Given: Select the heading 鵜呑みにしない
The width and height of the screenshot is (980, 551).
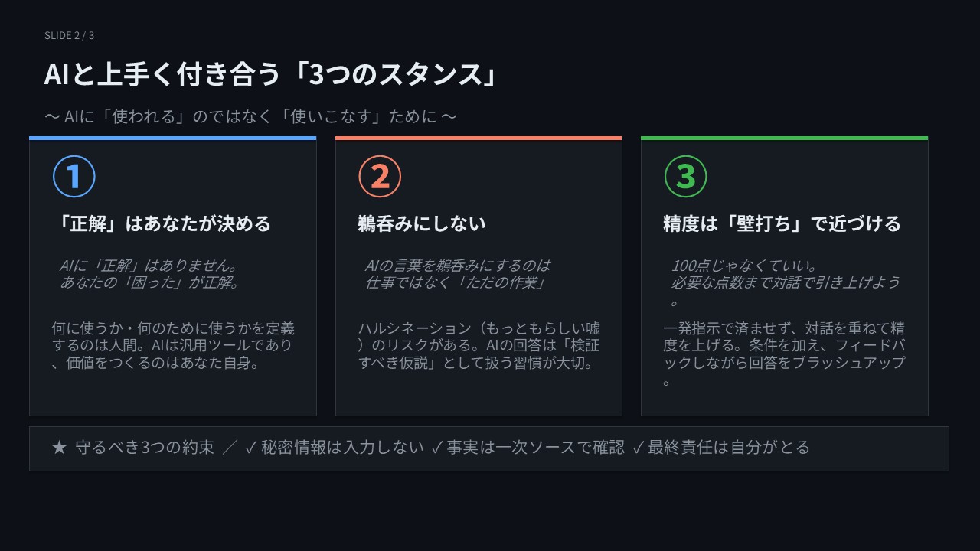Looking at the screenshot, I should coord(422,223).
